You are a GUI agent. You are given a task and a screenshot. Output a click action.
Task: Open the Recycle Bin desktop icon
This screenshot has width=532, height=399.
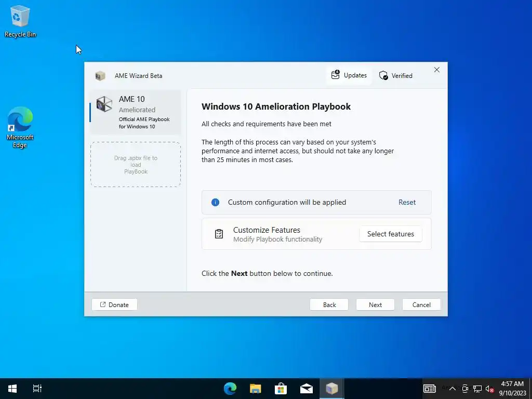[x=20, y=21]
